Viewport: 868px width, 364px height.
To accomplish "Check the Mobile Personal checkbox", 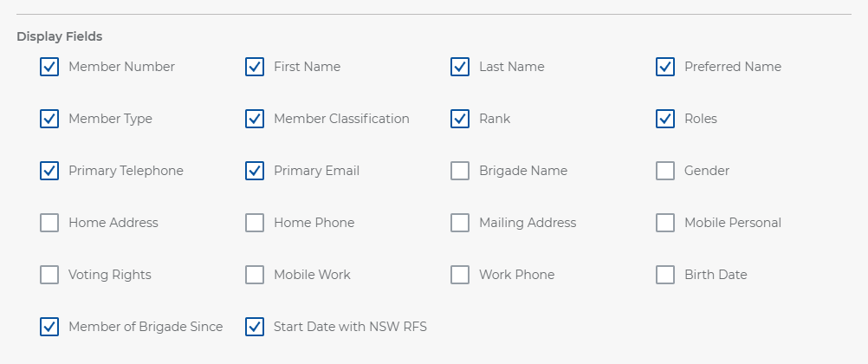I will pyautogui.click(x=665, y=223).
